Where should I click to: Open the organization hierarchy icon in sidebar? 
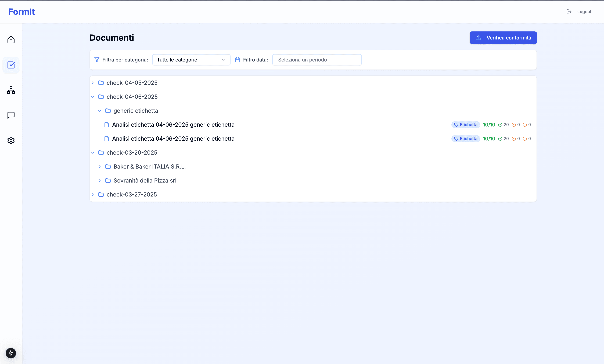tap(11, 90)
